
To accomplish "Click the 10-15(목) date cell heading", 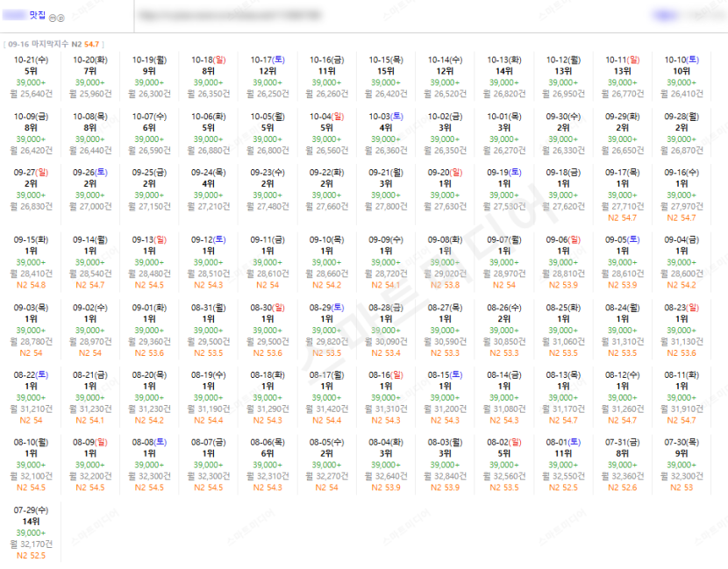I will click(386, 60).
